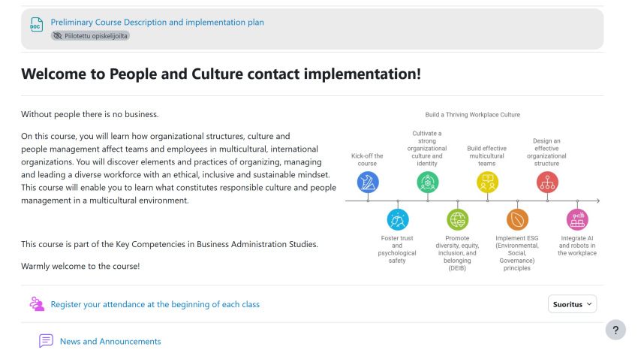
Task: Open the News and Announcements link
Action: pos(110,341)
